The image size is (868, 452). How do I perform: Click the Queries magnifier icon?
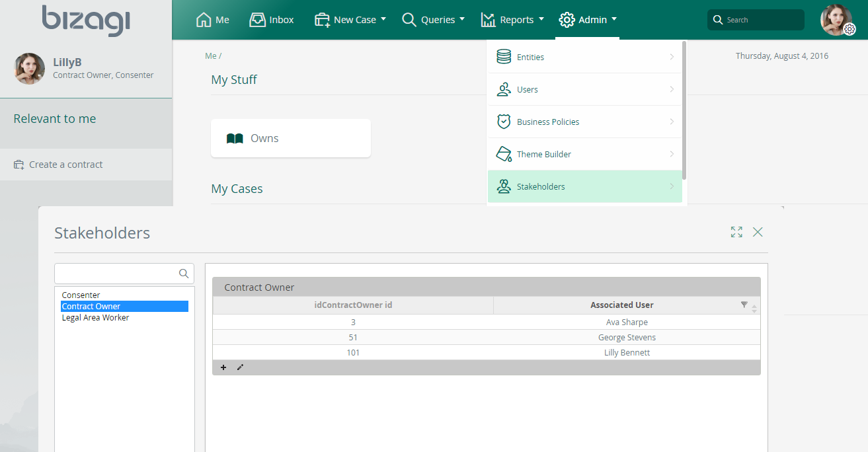coord(409,20)
